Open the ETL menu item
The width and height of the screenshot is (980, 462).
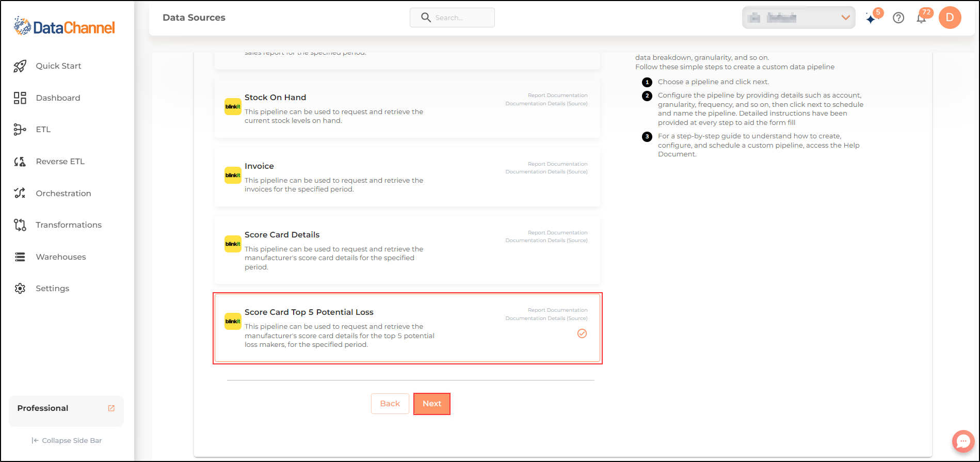43,130
